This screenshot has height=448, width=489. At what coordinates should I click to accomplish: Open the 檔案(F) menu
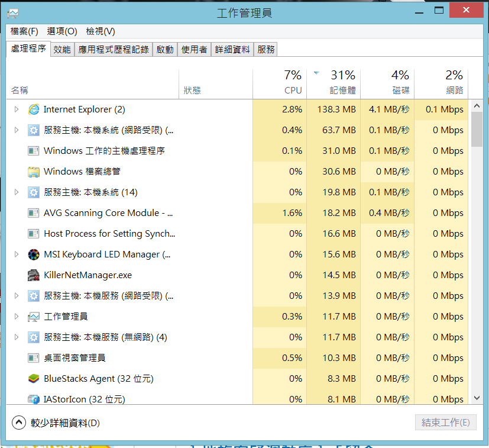point(24,31)
